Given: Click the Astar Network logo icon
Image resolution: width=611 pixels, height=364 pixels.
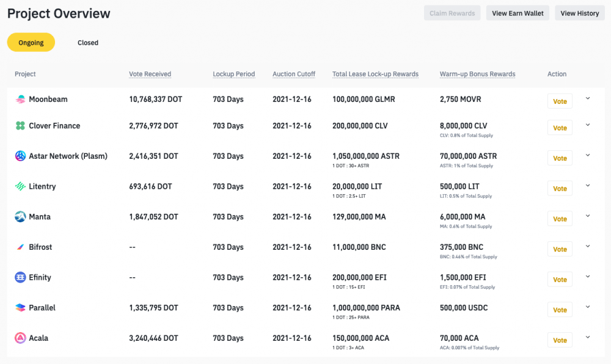Looking at the screenshot, I should (20, 156).
